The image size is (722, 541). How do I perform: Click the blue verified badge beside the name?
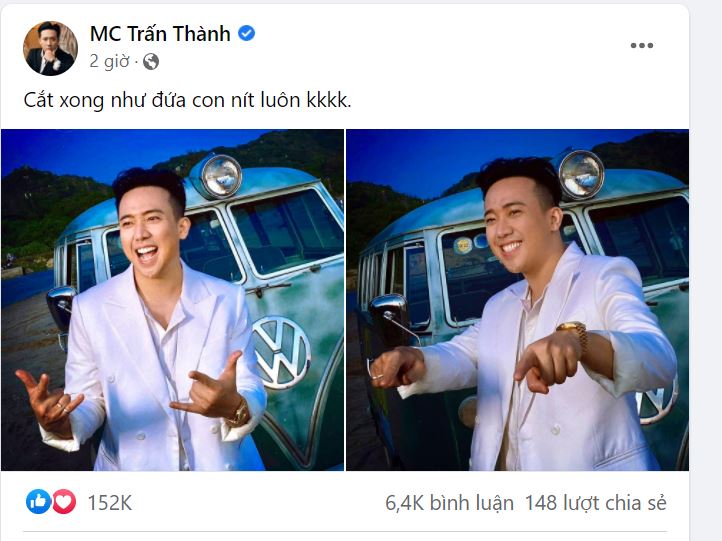246,33
